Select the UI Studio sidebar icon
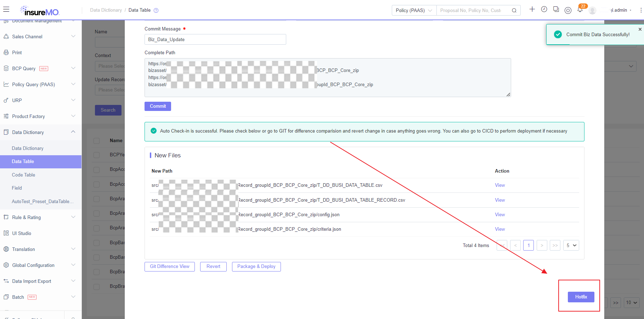 click(7, 233)
